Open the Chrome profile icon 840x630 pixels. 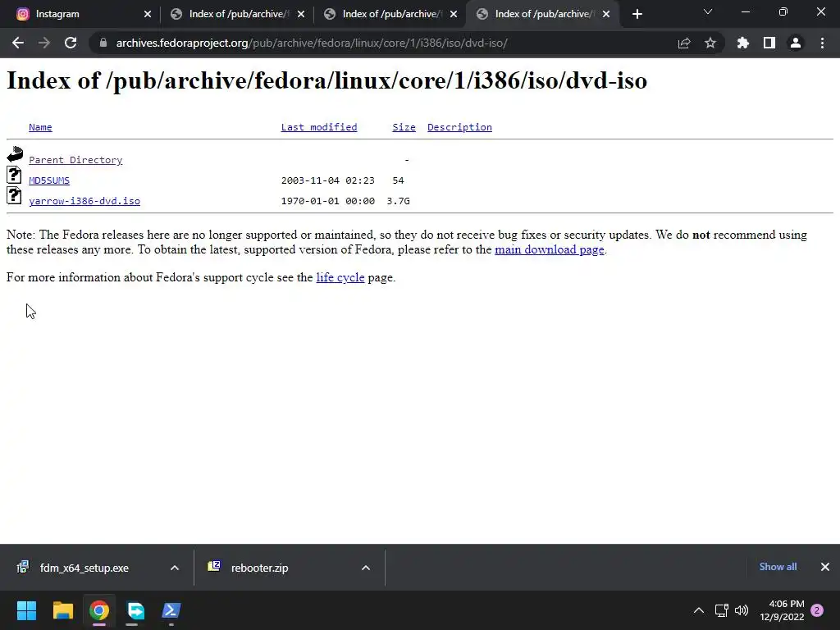pyautogui.click(x=796, y=43)
